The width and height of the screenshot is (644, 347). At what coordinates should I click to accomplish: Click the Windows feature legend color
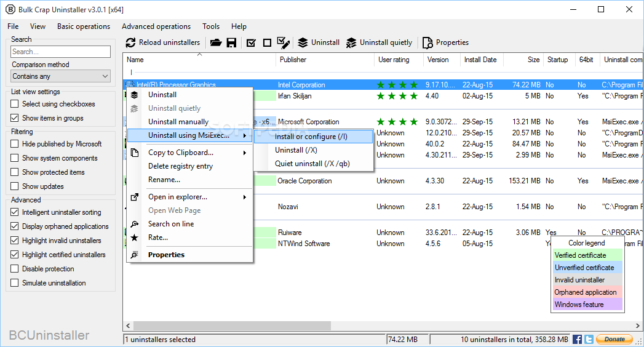pyautogui.click(x=587, y=305)
